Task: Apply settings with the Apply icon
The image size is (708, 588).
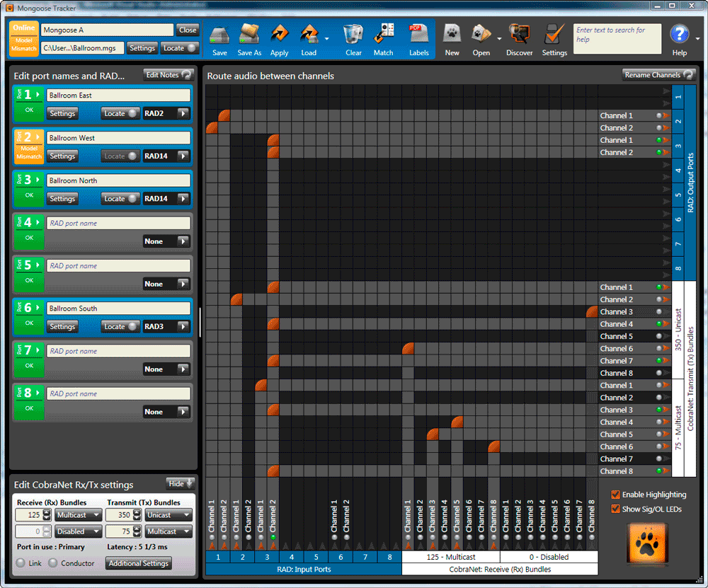Action: (x=279, y=34)
